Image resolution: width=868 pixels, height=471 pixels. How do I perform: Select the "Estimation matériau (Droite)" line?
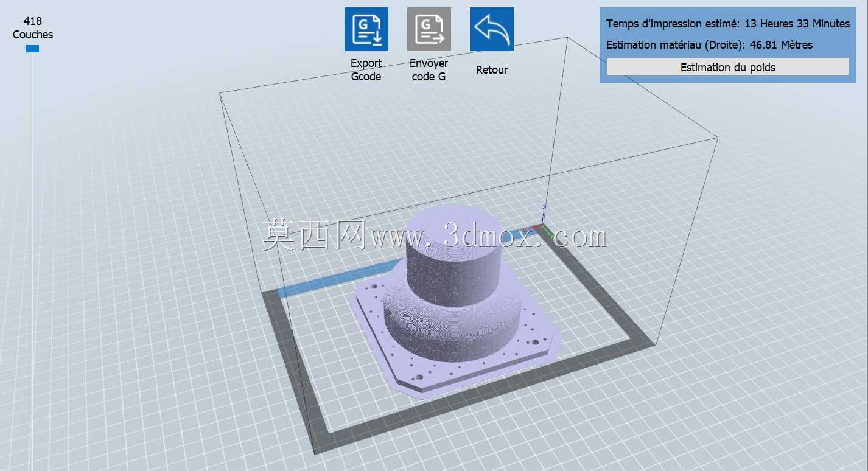(x=709, y=45)
